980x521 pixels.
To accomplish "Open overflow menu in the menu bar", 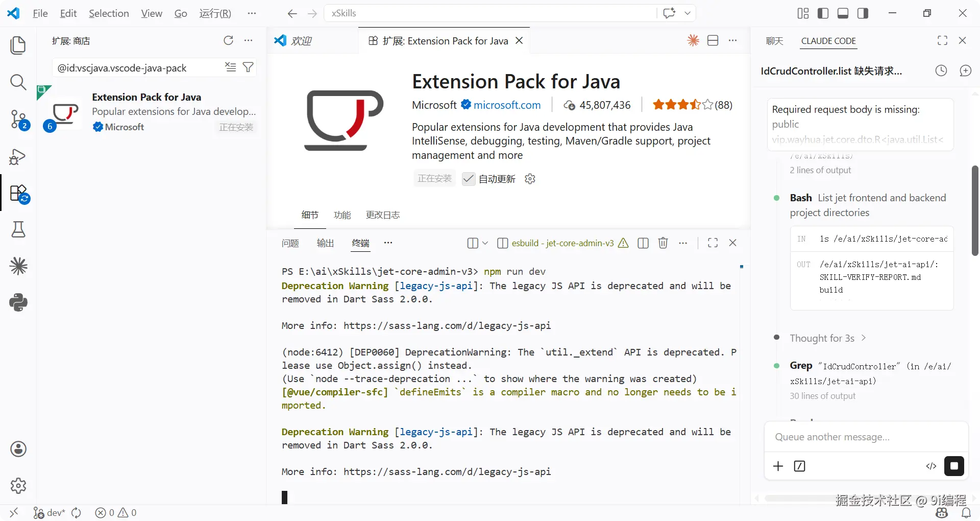I will [252, 13].
